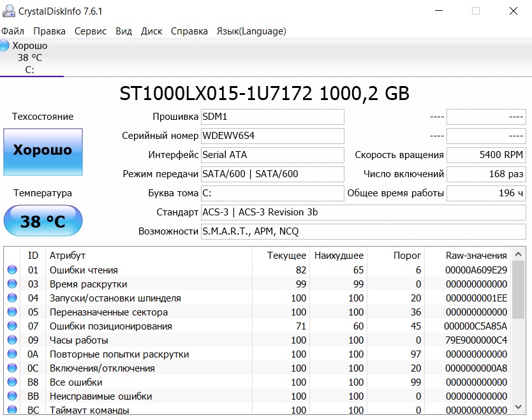
Task: Click the CrystalDiskInfo app icon in title bar
Action: point(9,11)
